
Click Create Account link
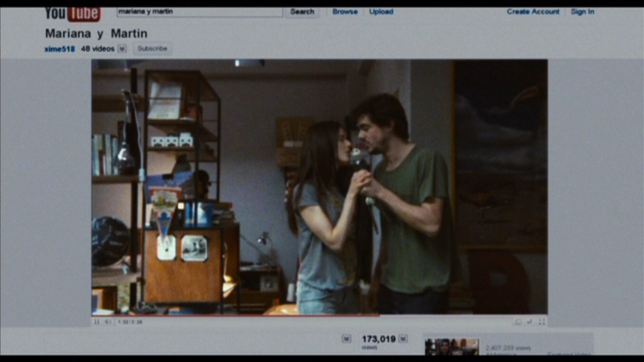533,12
